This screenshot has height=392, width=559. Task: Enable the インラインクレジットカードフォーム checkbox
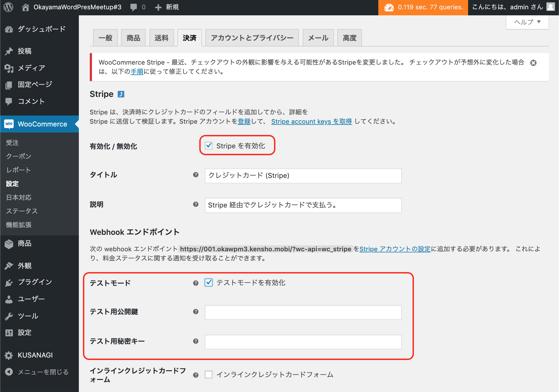point(209,374)
